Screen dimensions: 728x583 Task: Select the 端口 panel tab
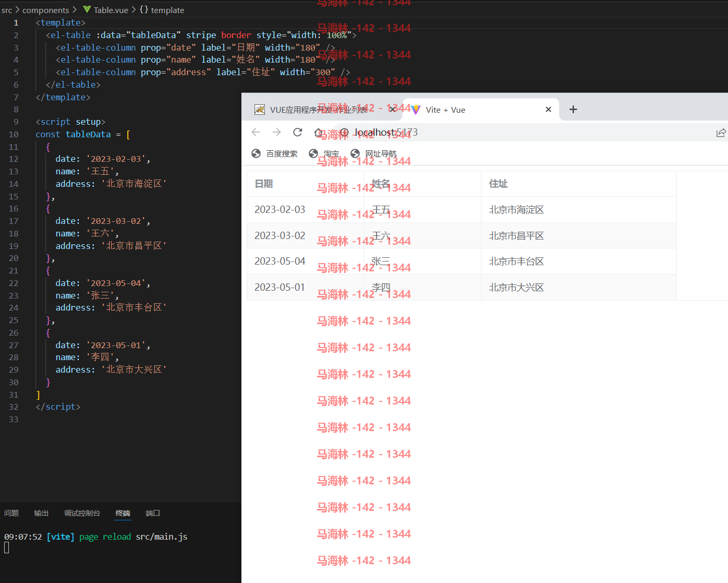(153, 513)
